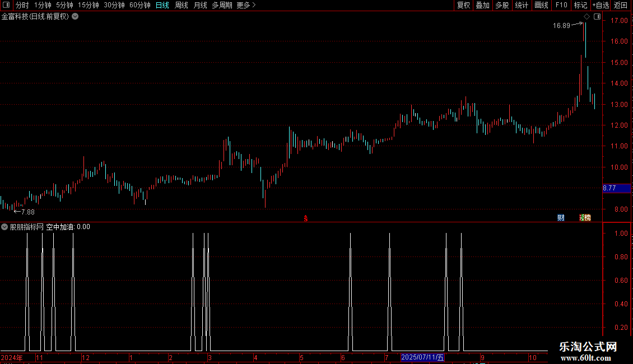Open the 统计 statistics tool
This screenshot has height=364, width=633.
click(521, 5)
